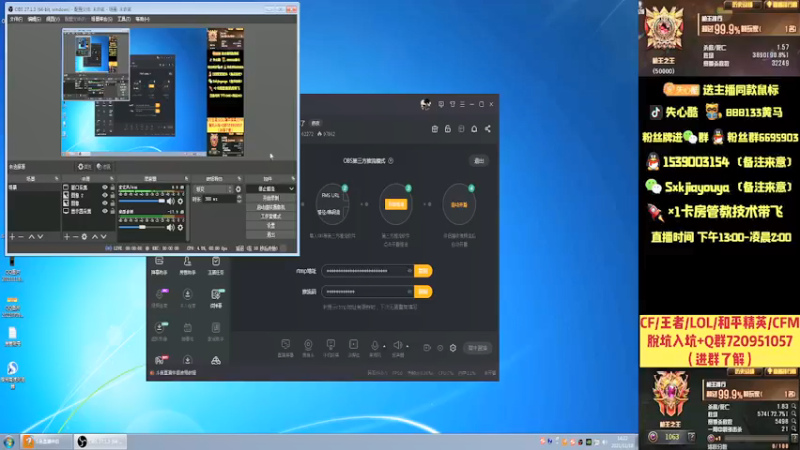Image resolution: width=800 pixels, height=450 pixels.
Task: Pop out the Sources dock panel
Action: [112, 179]
